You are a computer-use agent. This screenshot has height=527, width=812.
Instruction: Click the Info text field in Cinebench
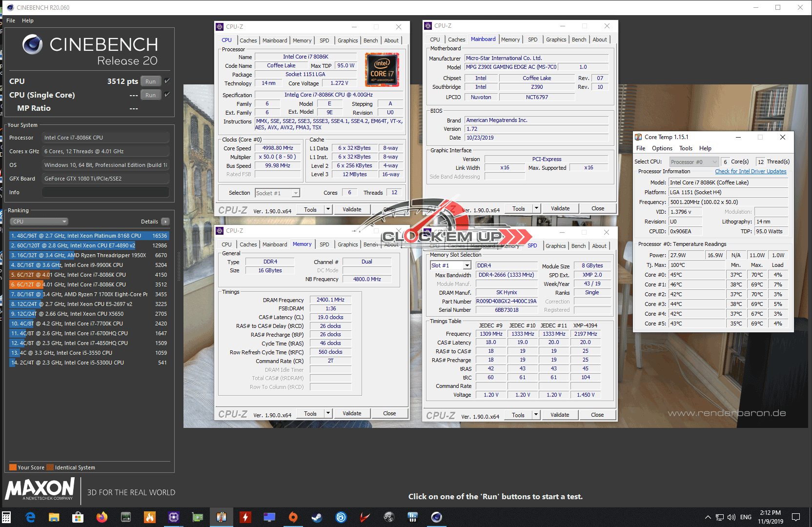click(x=105, y=192)
